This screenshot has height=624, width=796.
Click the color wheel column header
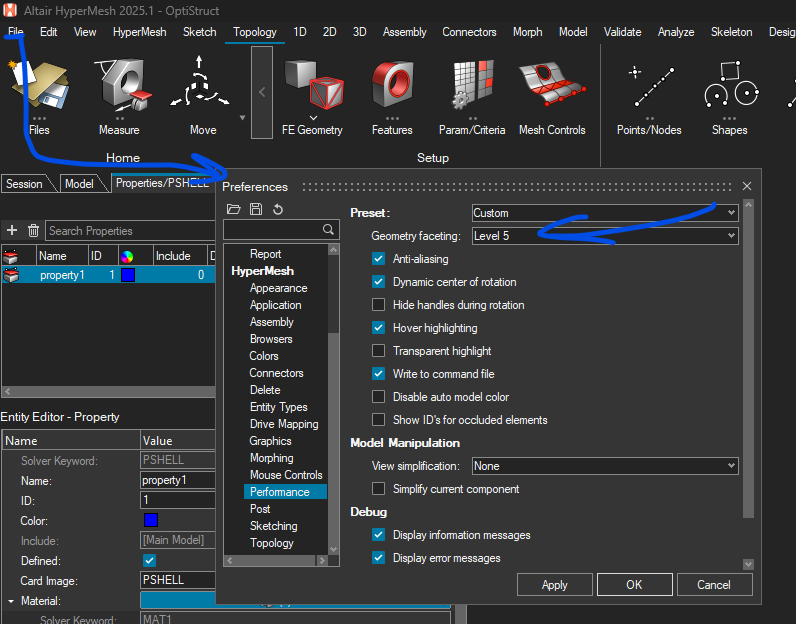pyautogui.click(x=127, y=256)
